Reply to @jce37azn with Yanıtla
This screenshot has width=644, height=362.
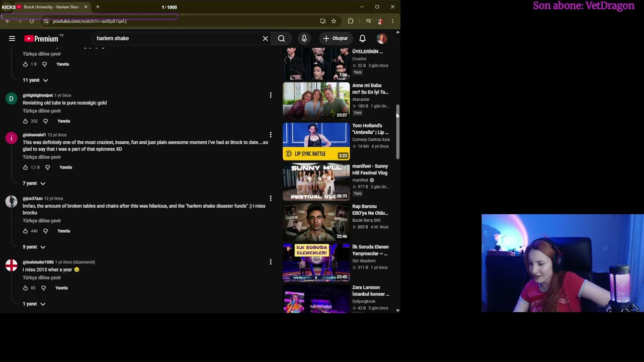pyautogui.click(x=63, y=231)
